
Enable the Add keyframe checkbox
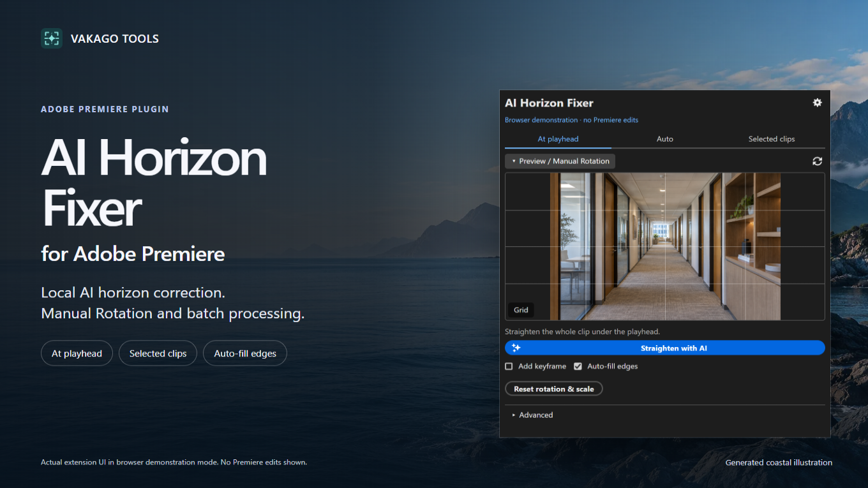[x=509, y=366]
